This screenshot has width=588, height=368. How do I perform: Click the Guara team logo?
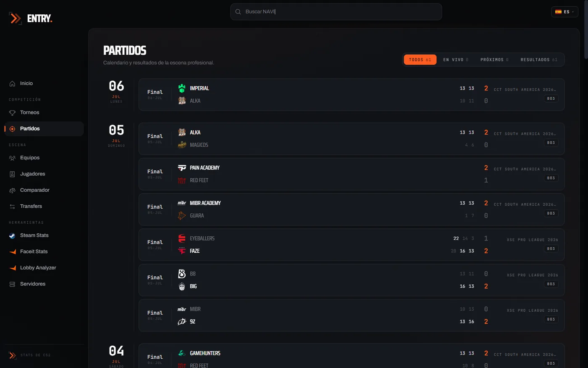click(182, 216)
